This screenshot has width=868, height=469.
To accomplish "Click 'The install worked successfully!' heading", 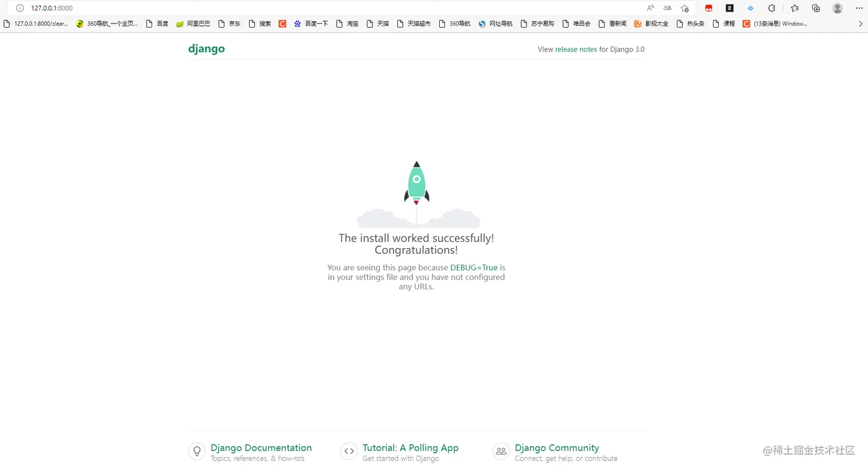I will [416, 238].
